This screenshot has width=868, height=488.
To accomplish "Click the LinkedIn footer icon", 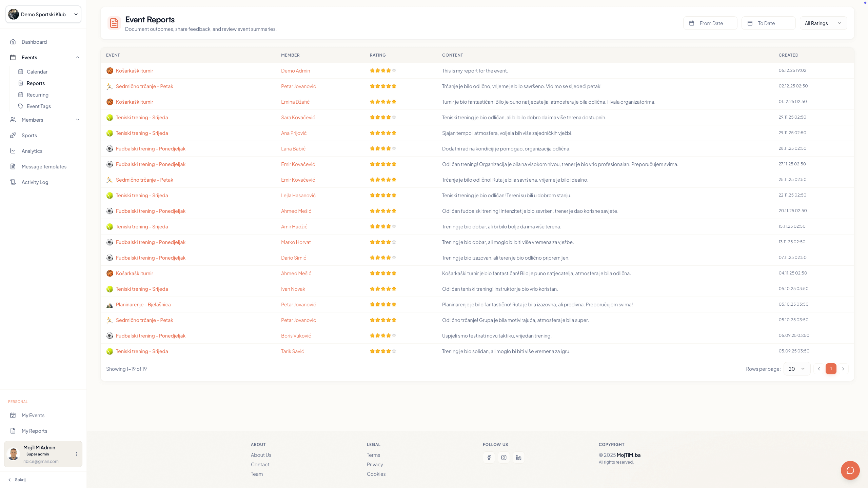I will [x=519, y=457].
